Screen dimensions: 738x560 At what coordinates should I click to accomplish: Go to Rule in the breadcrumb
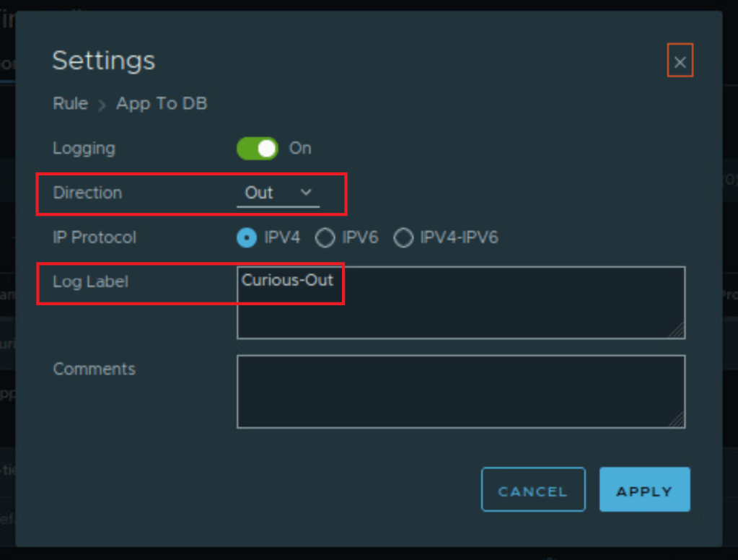(70, 104)
